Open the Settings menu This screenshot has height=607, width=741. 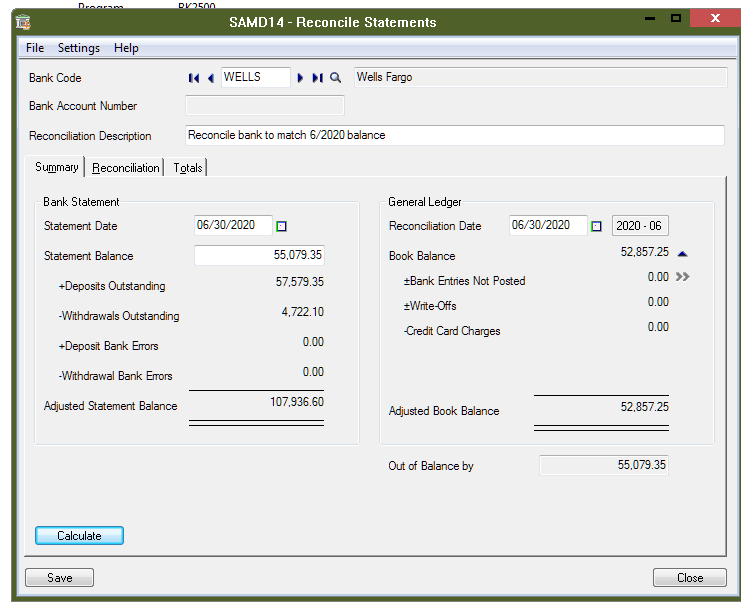pyautogui.click(x=78, y=48)
